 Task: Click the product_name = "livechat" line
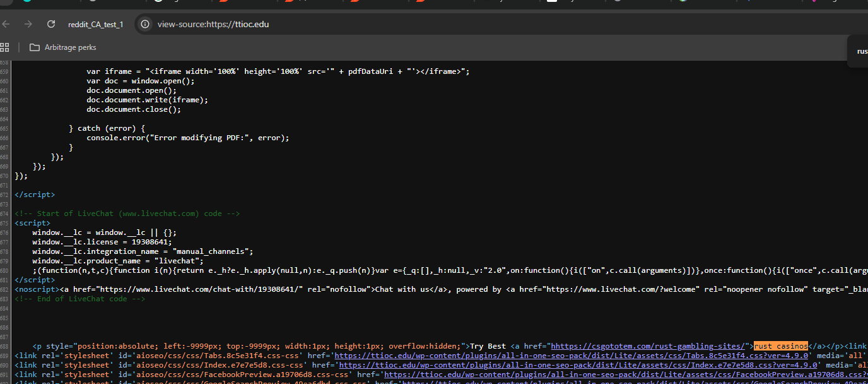coord(118,261)
